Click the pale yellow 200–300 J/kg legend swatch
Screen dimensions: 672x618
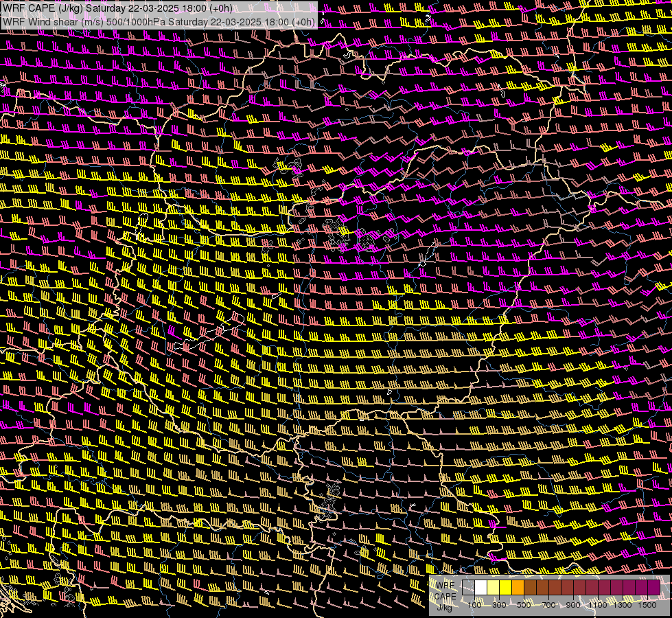click(x=494, y=587)
